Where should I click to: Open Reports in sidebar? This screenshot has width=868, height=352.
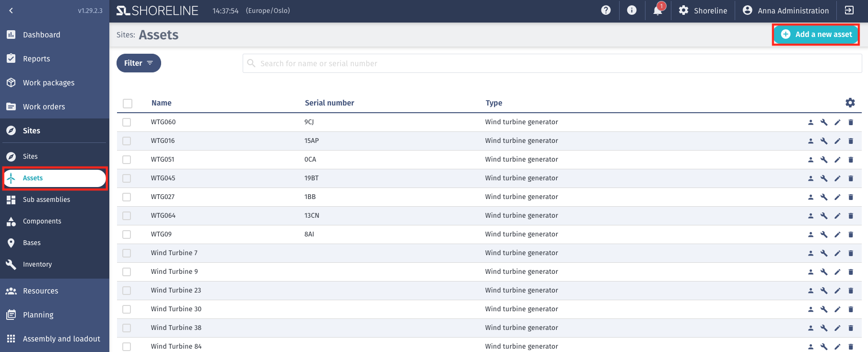[55, 59]
